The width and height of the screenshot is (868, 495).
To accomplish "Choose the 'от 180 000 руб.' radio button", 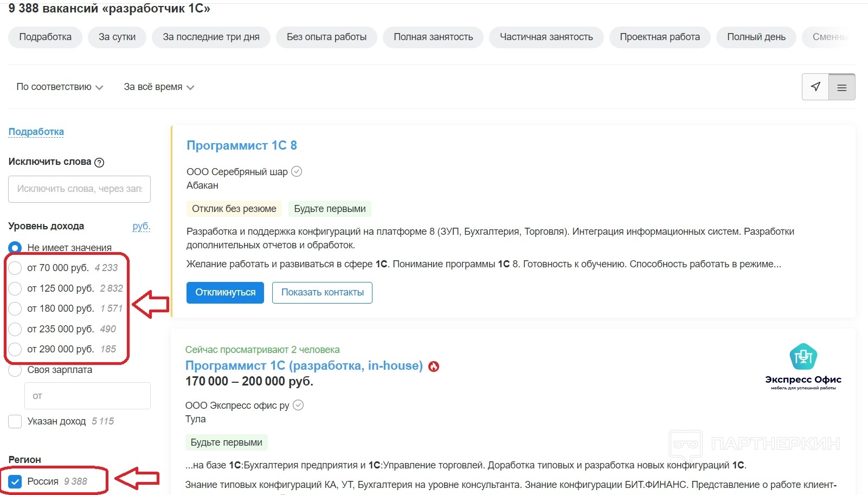I will click(x=15, y=308).
